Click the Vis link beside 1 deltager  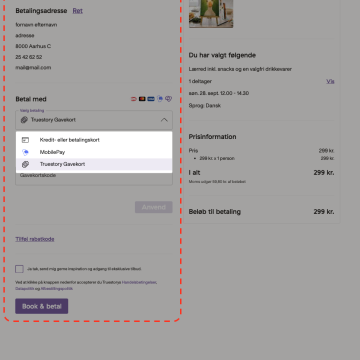[330, 81]
